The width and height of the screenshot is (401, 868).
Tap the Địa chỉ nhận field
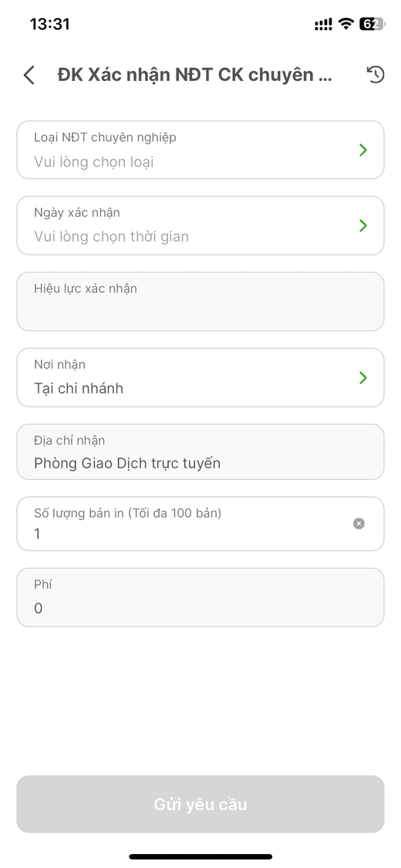pos(200,451)
